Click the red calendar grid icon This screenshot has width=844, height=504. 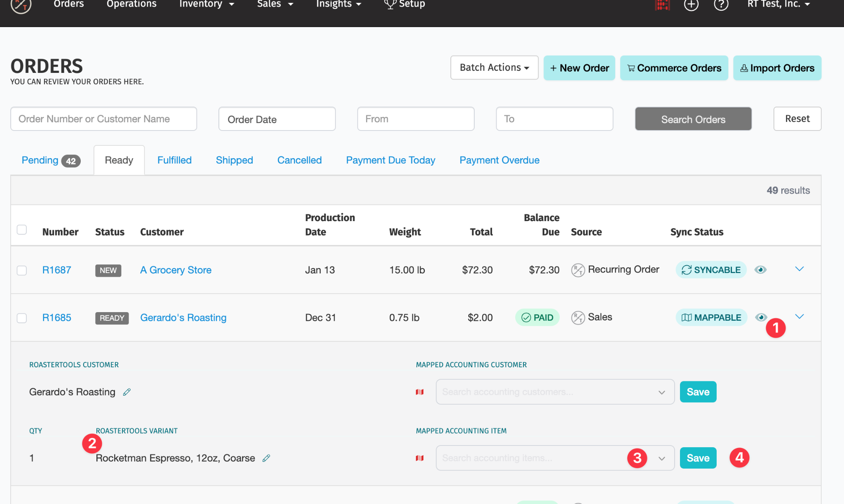[662, 5]
